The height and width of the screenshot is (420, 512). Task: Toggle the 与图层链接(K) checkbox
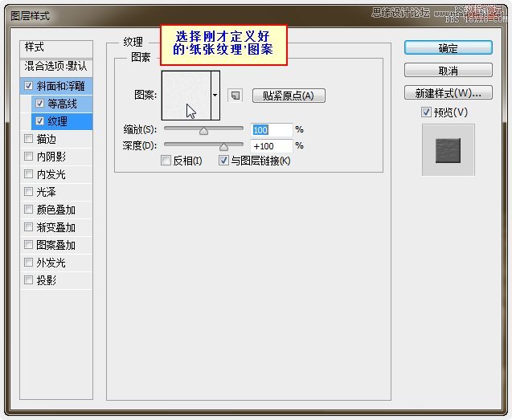tap(223, 161)
